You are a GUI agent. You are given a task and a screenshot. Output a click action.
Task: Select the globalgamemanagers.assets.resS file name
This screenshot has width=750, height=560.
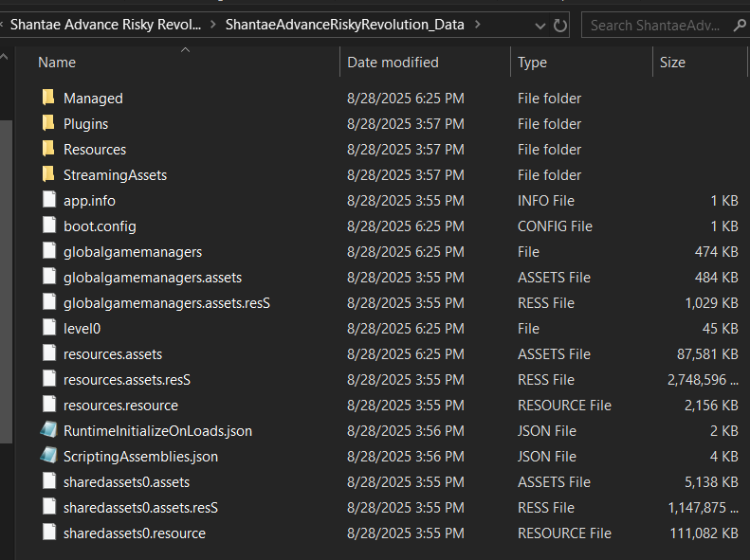[167, 303]
